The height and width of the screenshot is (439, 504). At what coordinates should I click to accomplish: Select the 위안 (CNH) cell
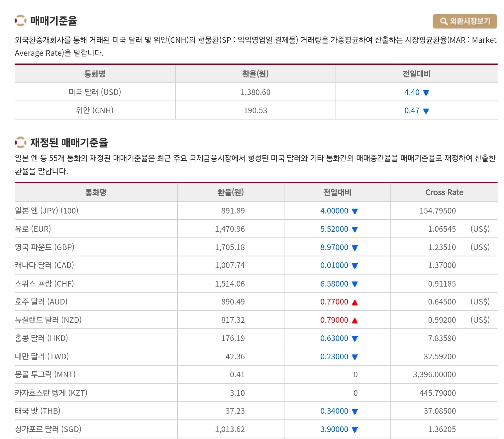95,110
